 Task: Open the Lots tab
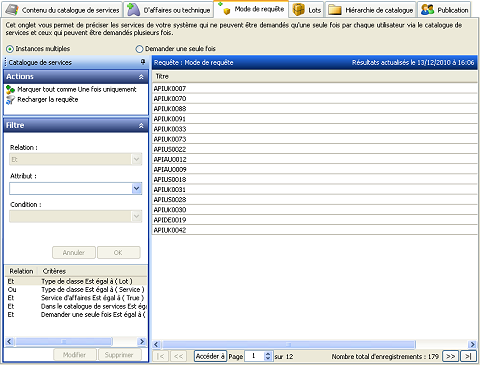pos(307,10)
